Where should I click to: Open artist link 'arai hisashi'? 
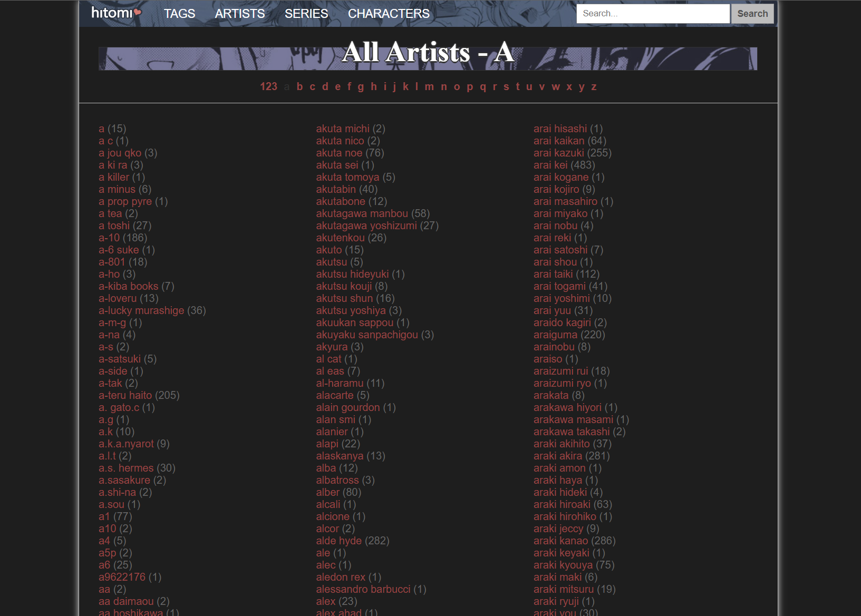pos(560,129)
